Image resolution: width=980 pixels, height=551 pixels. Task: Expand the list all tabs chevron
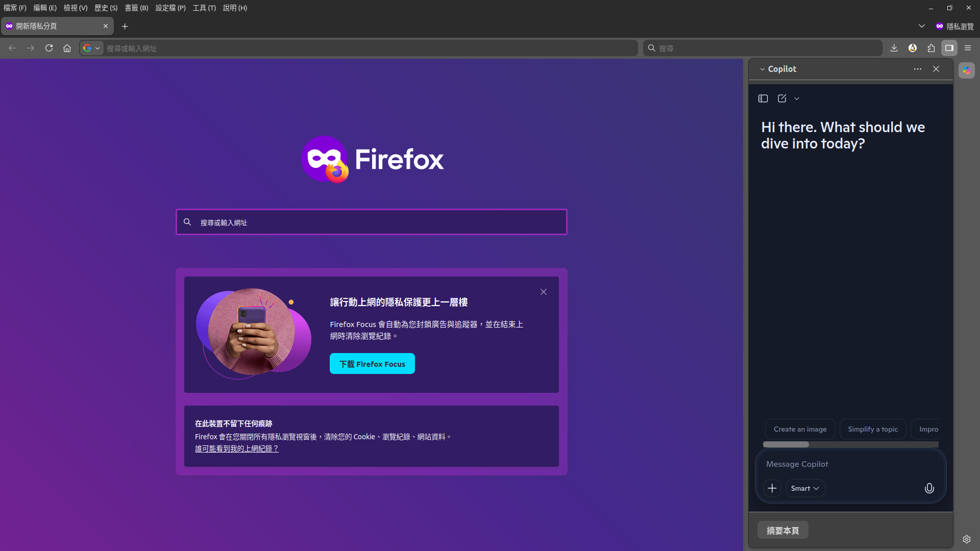click(x=922, y=26)
